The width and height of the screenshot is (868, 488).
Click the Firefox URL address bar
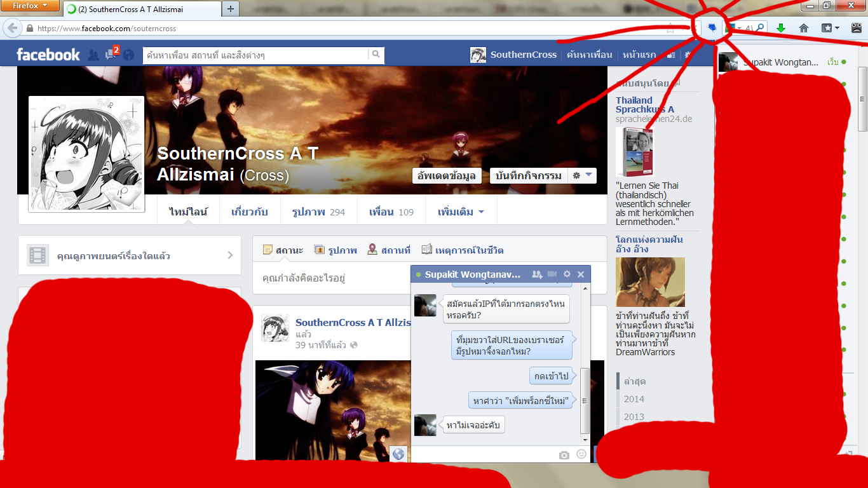(349, 29)
